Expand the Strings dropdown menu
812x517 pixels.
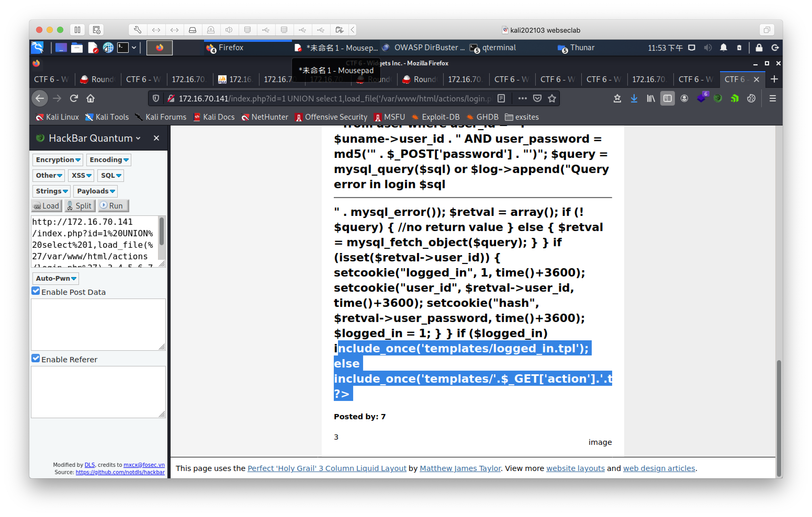52,191
